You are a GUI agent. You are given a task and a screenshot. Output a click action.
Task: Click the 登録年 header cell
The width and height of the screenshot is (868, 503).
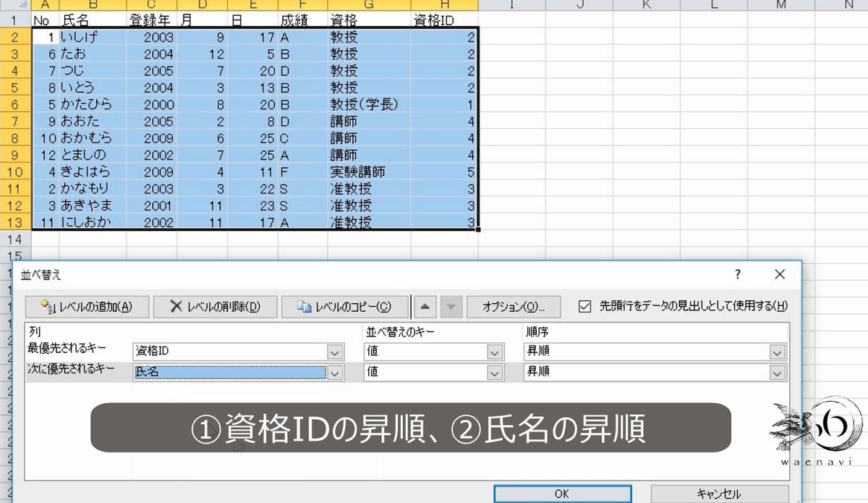[151, 21]
